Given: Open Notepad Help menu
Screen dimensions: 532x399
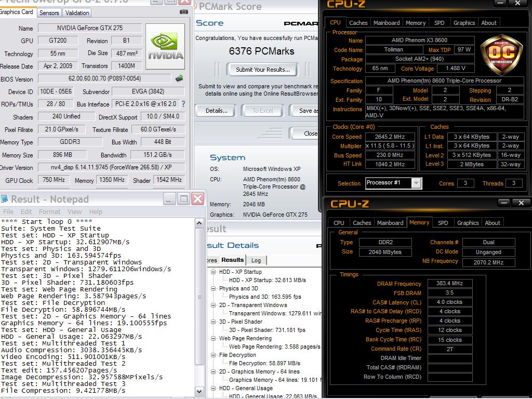Looking at the screenshot, I should point(96,212).
